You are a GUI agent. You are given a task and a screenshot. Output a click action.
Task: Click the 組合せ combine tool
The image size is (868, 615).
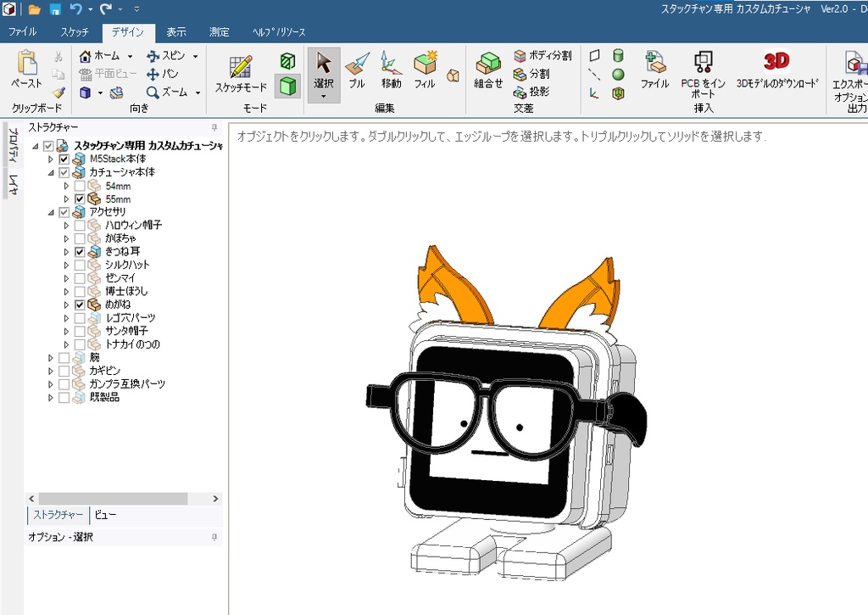point(488,70)
